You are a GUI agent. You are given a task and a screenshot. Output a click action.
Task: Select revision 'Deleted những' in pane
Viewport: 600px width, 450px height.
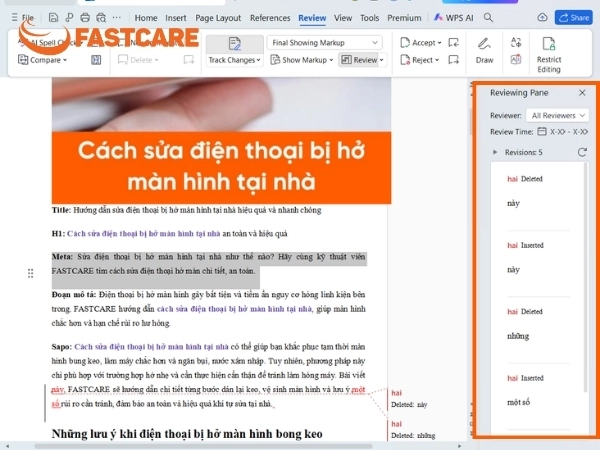[538, 324]
